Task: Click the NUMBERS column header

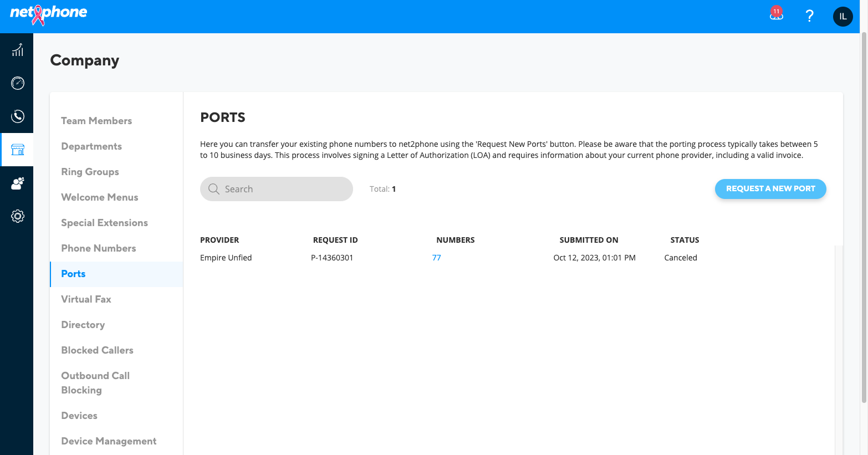Action: coord(456,240)
